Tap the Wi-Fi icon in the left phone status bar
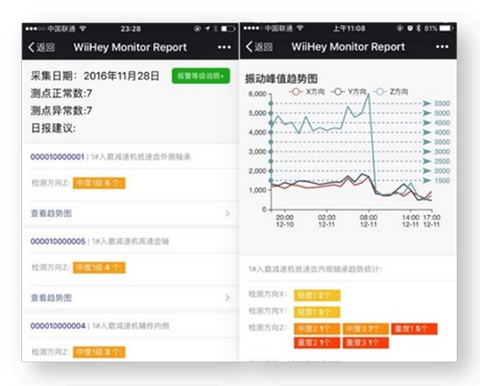480x386 pixels. coord(83,29)
